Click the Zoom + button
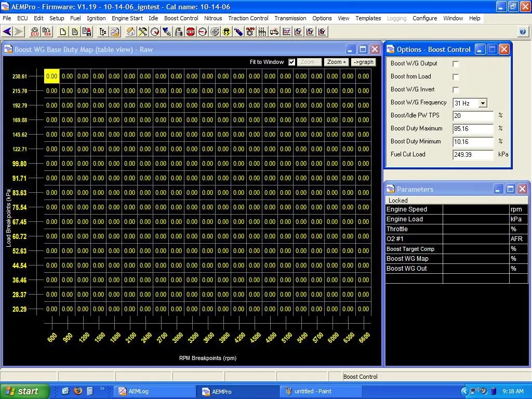This screenshot has height=399, width=532. click(336, 62)
